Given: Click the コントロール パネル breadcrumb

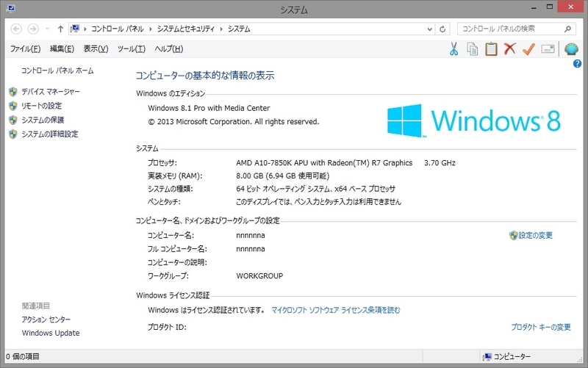Looking at the screenshot, I should coord(118,29).
